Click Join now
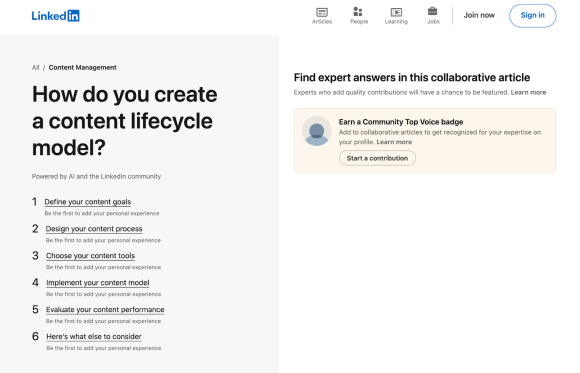Viewport: 580px width, 373px height. click(x=479, y=15)
